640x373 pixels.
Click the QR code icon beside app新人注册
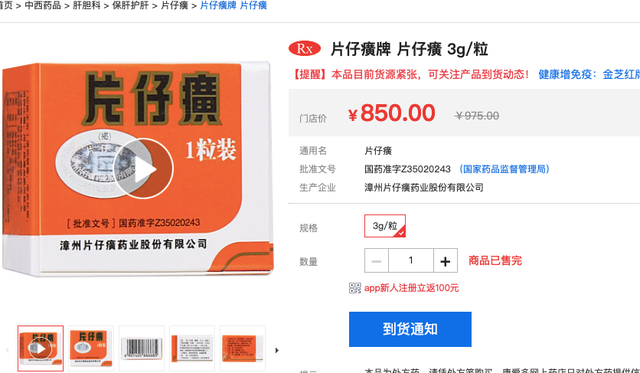(355, 288)
